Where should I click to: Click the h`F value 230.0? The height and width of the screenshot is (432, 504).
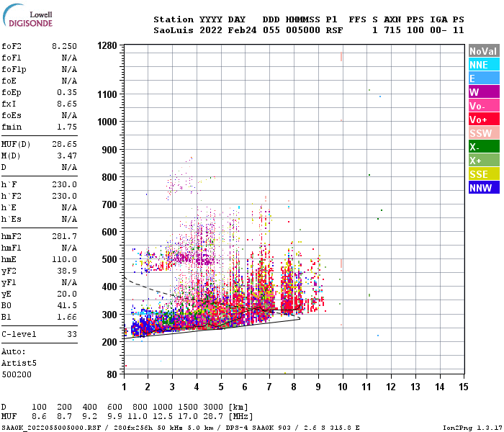click(x=64, y=184)
